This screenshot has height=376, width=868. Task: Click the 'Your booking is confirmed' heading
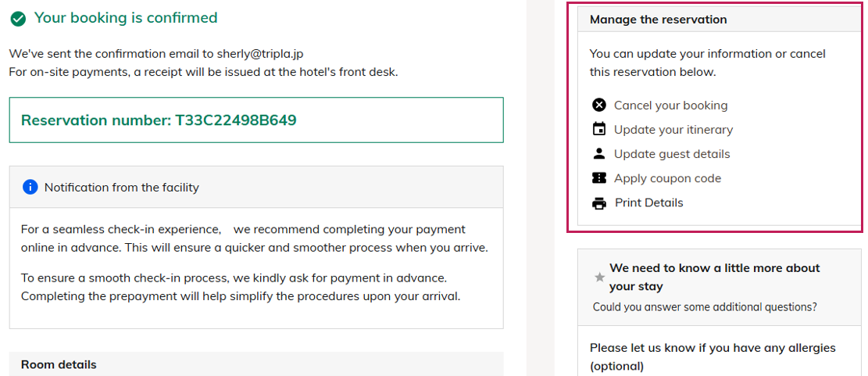coord(126,17)
